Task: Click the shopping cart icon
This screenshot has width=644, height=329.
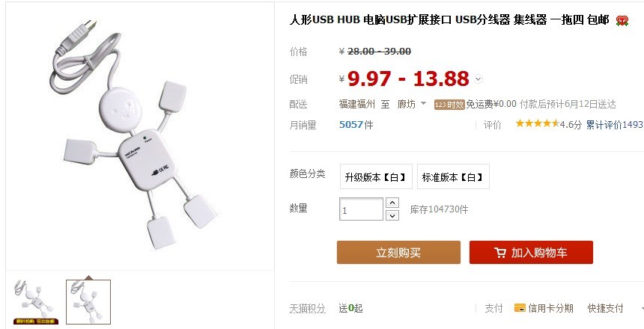Action: [500, 253]
